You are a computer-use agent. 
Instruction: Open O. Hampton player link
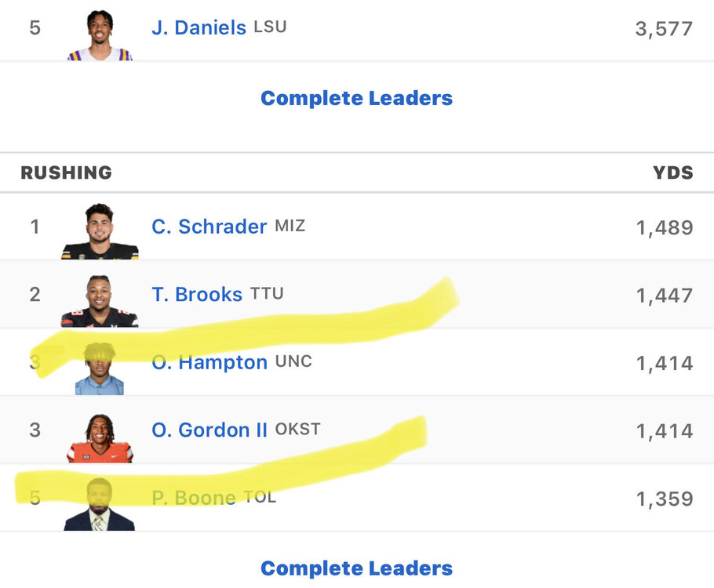point(209,362)
